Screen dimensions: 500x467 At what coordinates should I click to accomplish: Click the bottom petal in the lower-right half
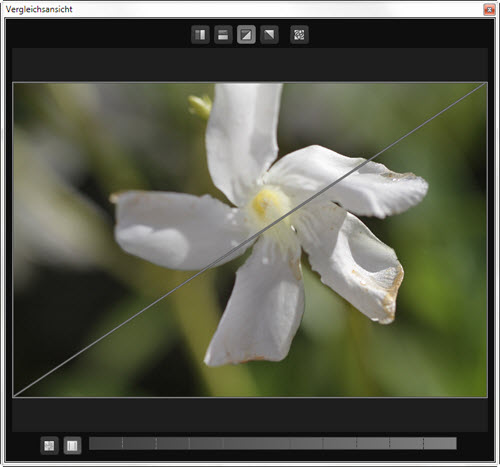(x=257, y=307)
